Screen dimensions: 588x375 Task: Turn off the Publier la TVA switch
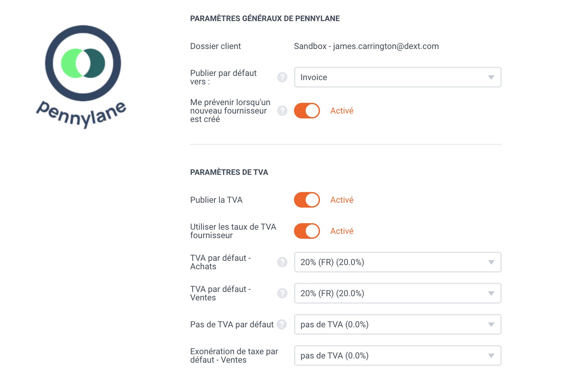[307, 200]
